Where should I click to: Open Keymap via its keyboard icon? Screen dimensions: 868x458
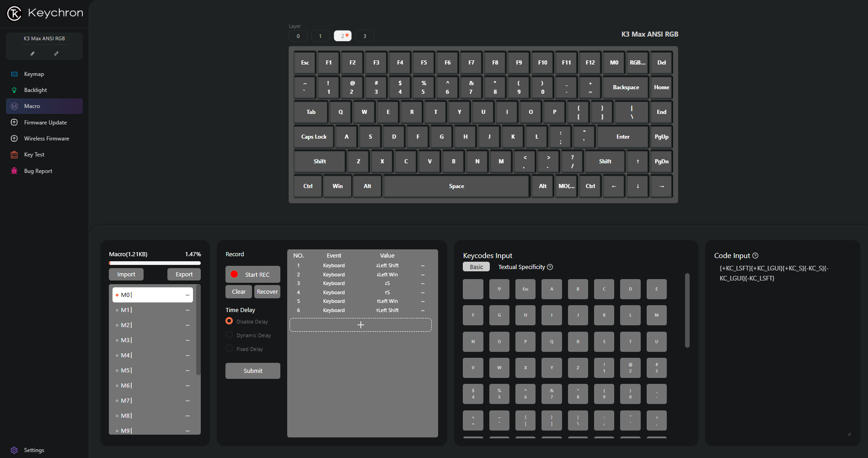pyautogui.click(x=14, y=74)
